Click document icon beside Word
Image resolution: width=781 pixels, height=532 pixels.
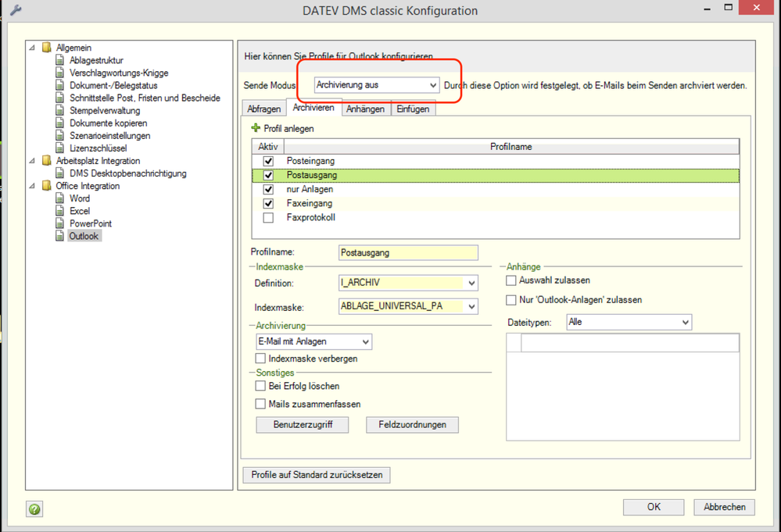point(59,198)
